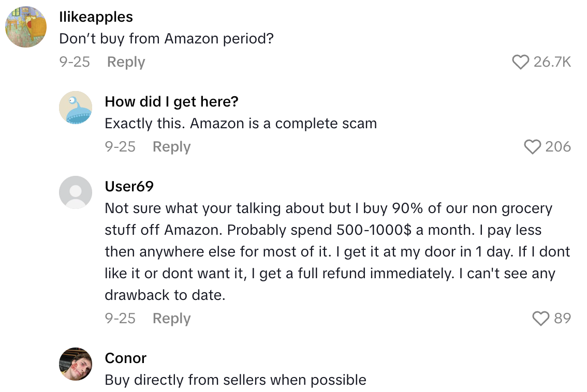Image resolution: width=587 pixels, height=392 pixels.
Task: Reply to Ilikeapples' comment
Action: pyautogui.click(x=125, y=62)
